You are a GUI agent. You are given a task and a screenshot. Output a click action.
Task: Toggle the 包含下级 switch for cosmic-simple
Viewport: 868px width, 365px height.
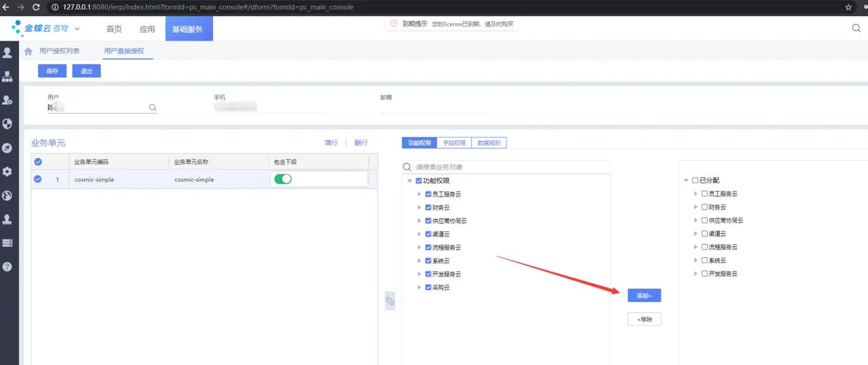(x=283, y=179)
